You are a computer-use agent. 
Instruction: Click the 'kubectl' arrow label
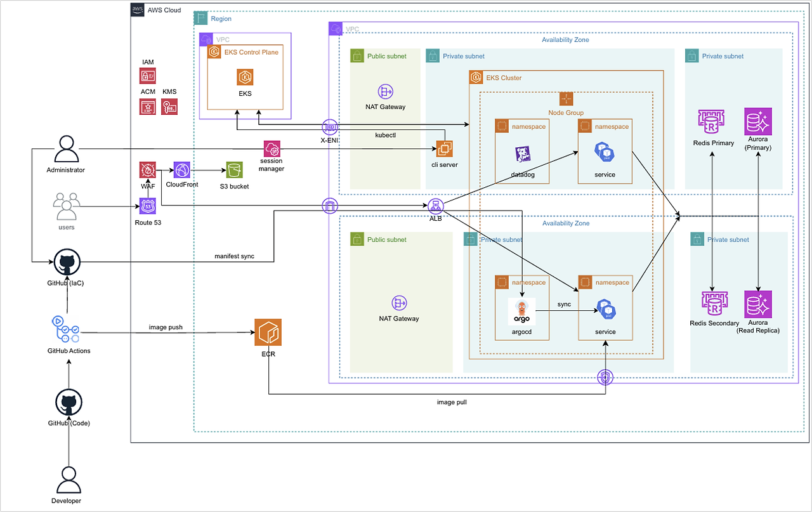coord(386,136)
